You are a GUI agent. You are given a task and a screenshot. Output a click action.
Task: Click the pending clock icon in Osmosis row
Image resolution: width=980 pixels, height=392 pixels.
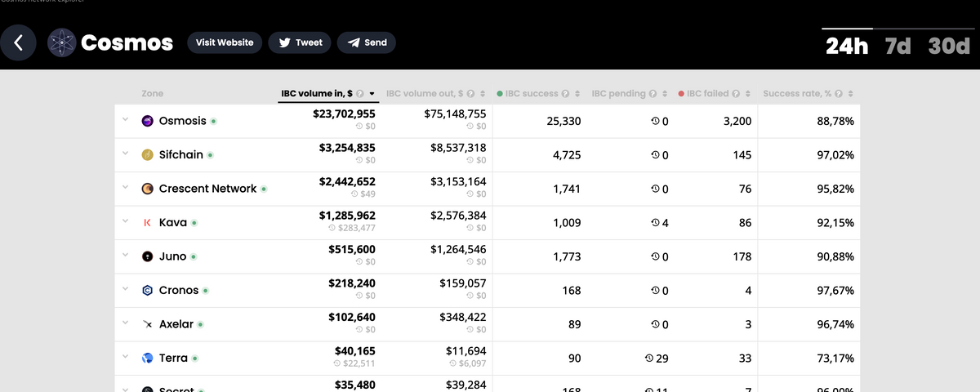(x=655, y=121)
